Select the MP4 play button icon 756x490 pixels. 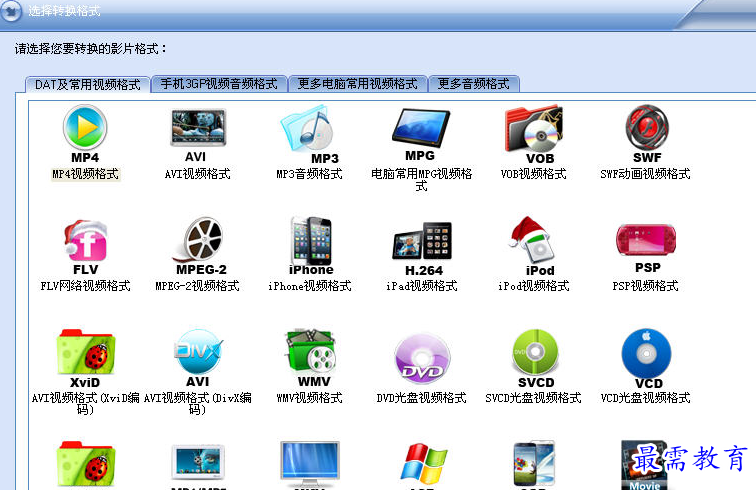(x=85, y=127)
